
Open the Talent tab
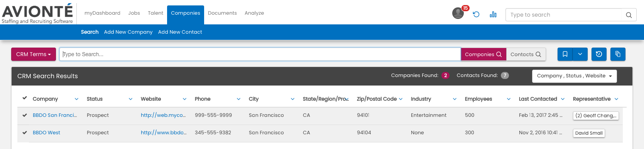[156, 13]
